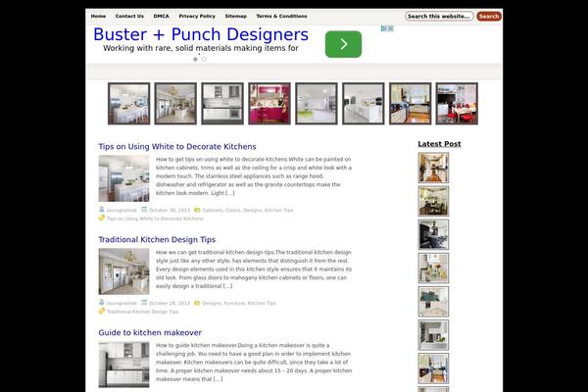
Task: Click calendar icon beside October 28, 2013
Action: (144, 303)
